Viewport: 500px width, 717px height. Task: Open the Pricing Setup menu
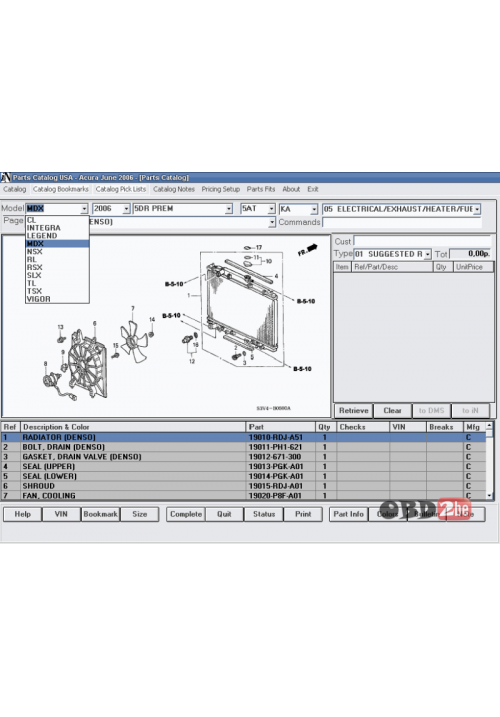[x=220, y=189]
